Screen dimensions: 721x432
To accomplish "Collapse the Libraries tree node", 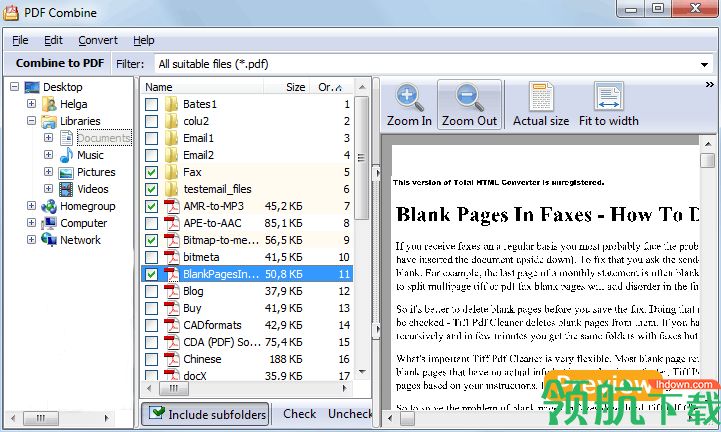I will [x=31, y=121].
